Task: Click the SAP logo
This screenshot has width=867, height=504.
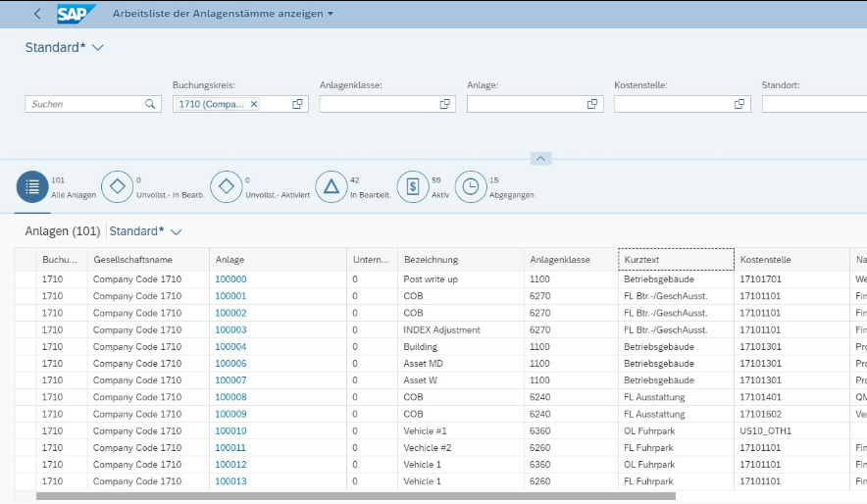Action: (x=76, y=14)
